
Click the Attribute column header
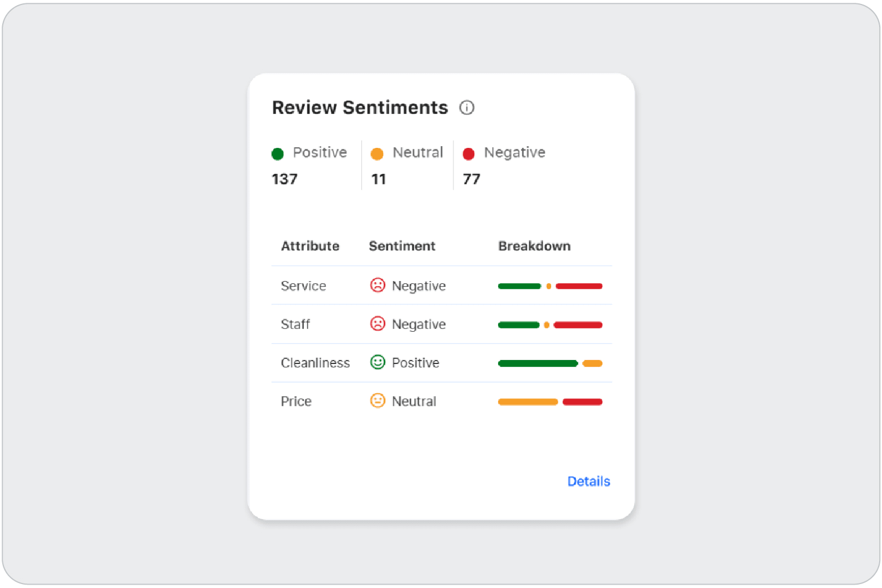point(310,246)
